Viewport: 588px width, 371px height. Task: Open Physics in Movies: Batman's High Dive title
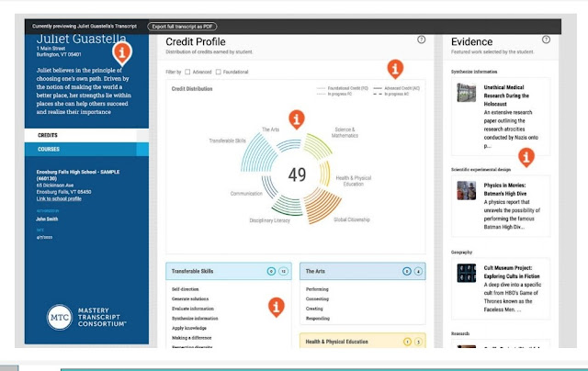click(x=505, y=189)
